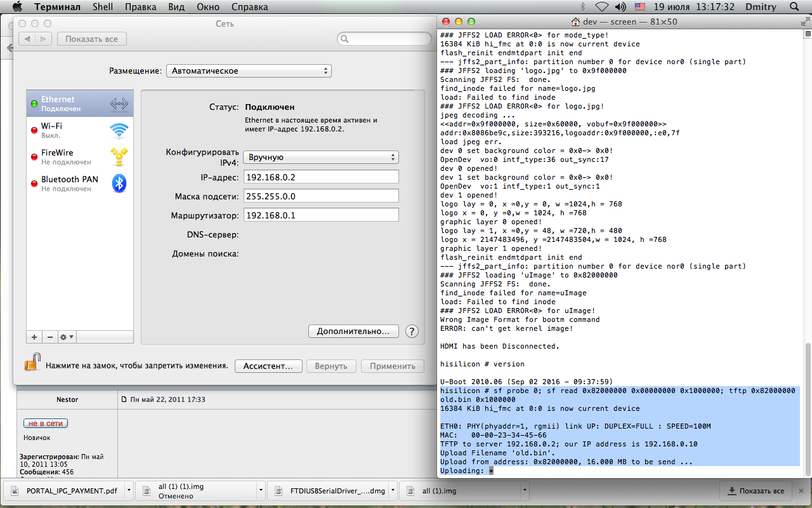Click the IP-адрес input field
Viewport: 812px width, 508px height.
tap(322, 177)
